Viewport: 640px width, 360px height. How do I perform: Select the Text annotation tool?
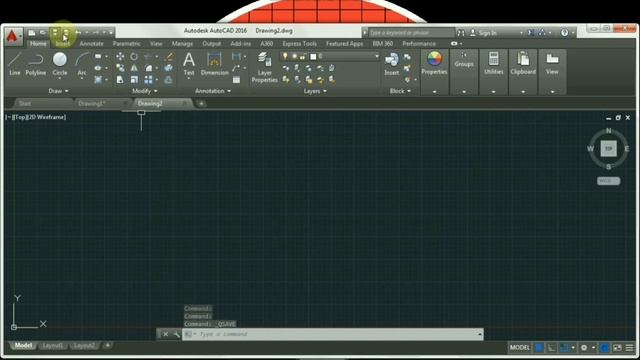point(189,64)
